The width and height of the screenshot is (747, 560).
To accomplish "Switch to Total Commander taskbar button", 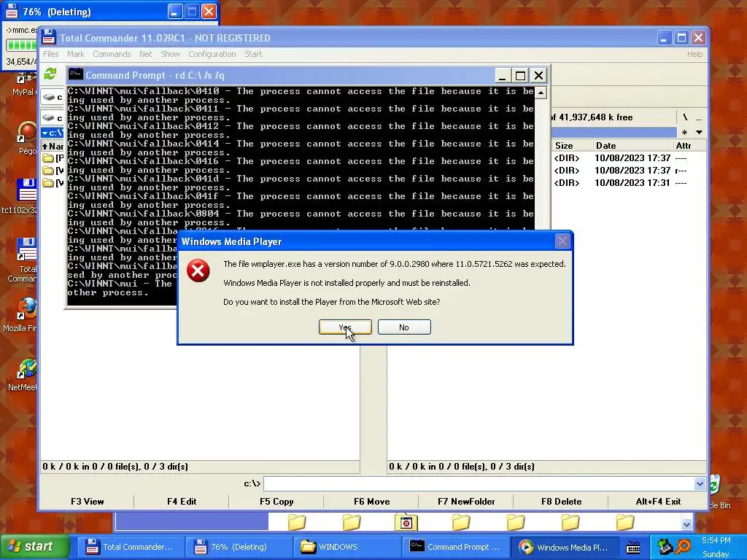I will (x=130, y=547).
